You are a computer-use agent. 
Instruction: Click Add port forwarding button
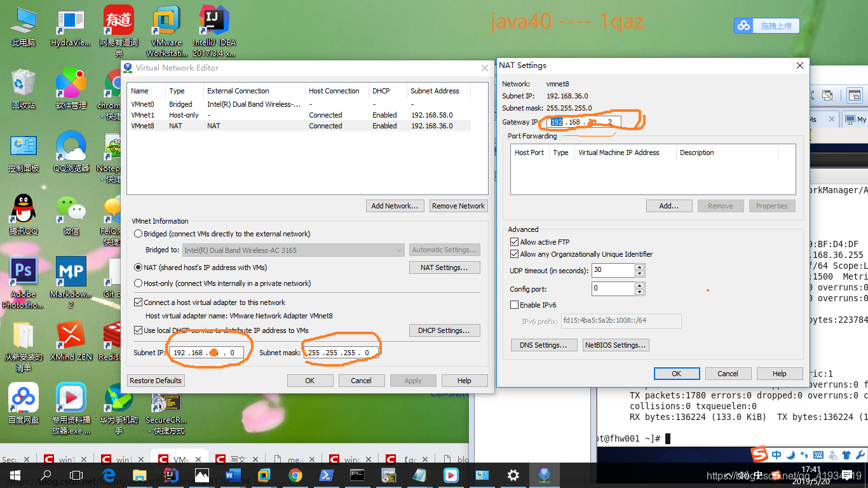point(668,206)
